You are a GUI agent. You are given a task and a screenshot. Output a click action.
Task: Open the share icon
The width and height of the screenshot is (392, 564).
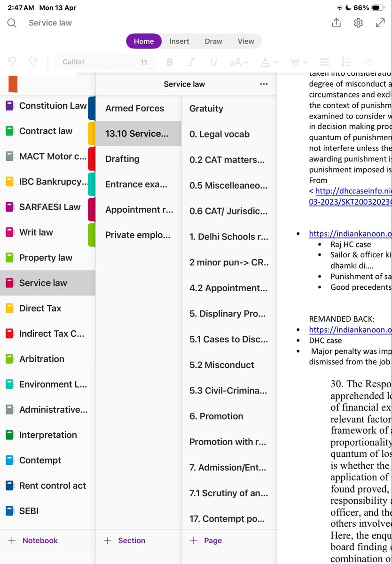click(336, 23)
